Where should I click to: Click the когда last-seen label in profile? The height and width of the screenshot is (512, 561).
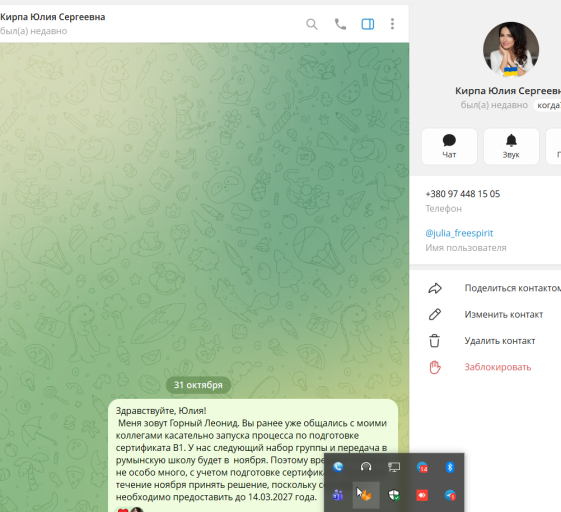click(548, 105)
